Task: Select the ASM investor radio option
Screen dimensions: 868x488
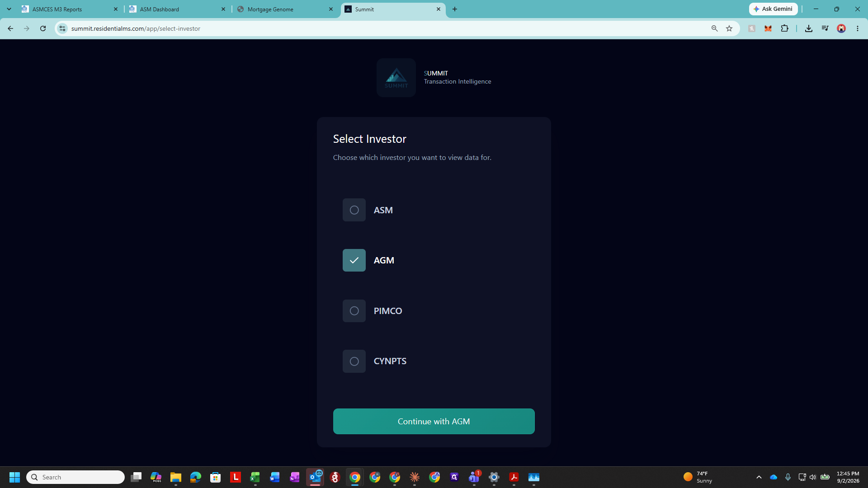Action: 354,210
